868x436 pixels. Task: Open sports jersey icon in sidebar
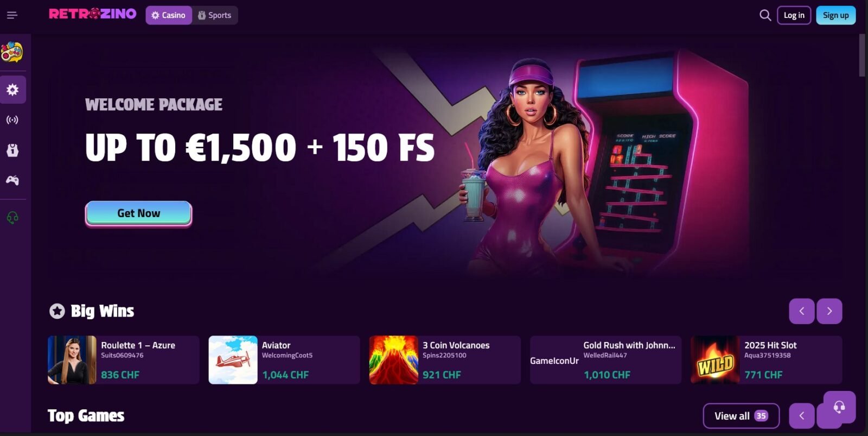coord(12,150)
